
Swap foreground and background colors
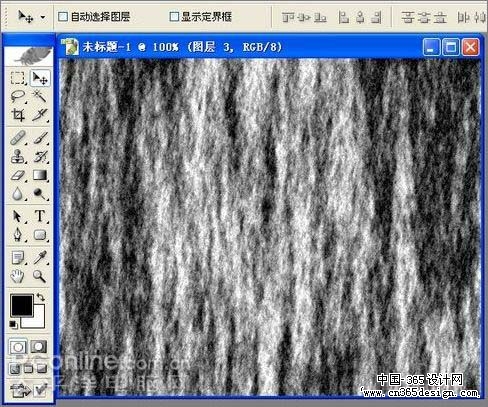40,297
